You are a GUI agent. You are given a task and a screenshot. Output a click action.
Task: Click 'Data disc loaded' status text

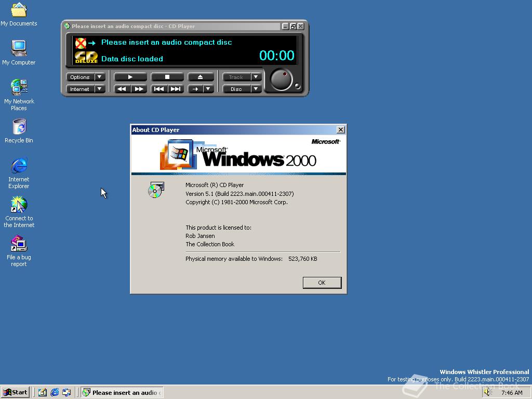click(x=132, y=59)
